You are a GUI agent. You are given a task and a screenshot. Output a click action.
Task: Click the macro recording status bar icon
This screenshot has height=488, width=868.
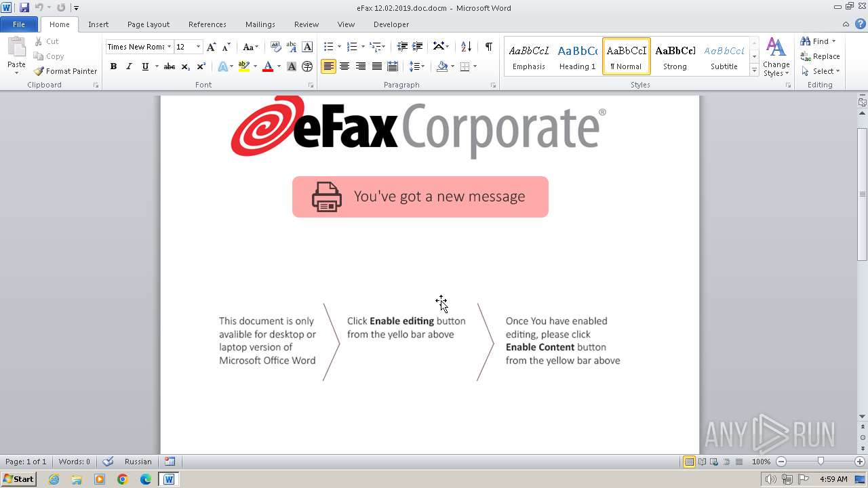click(x=170, y=462)
